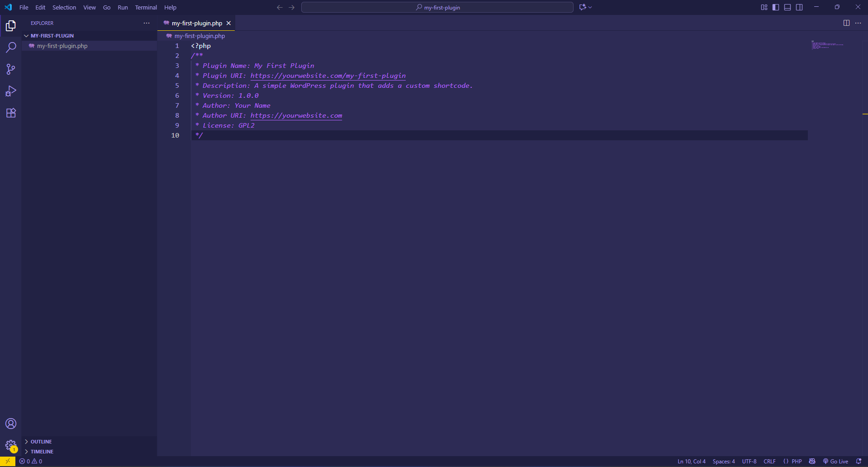
Task: Open the Source Control panel
Action: [x=11, y=69]
